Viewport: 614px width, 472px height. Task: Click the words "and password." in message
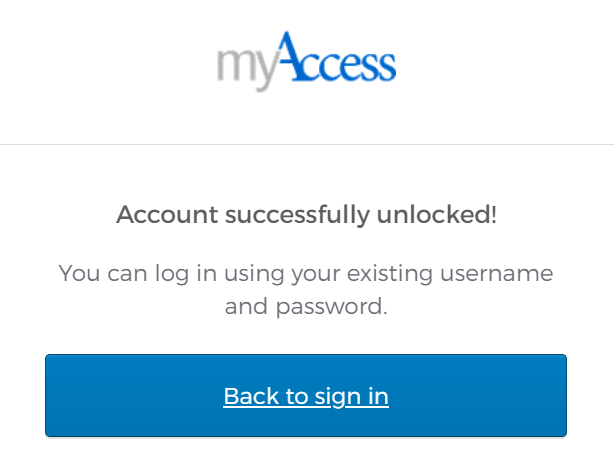[306, 306]
